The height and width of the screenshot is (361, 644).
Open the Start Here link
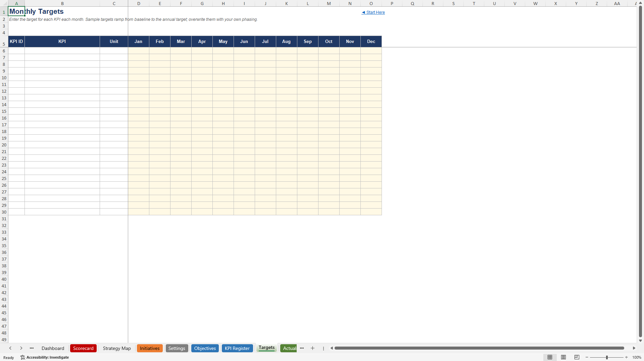373,12
